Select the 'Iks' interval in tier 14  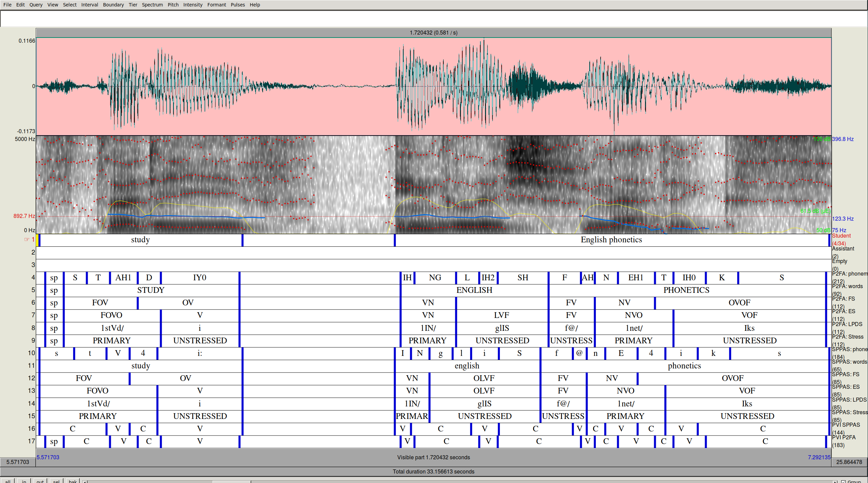[747, 404]
